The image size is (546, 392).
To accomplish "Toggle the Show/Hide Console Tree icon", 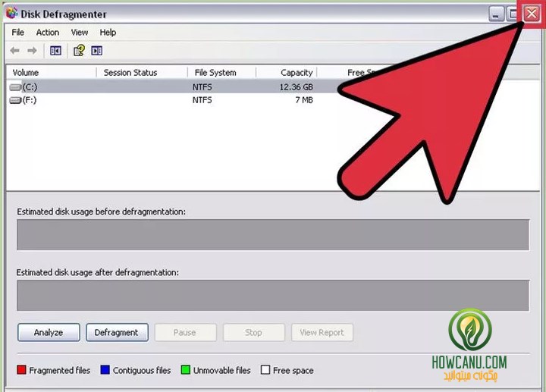I will [x=55, y=51].
